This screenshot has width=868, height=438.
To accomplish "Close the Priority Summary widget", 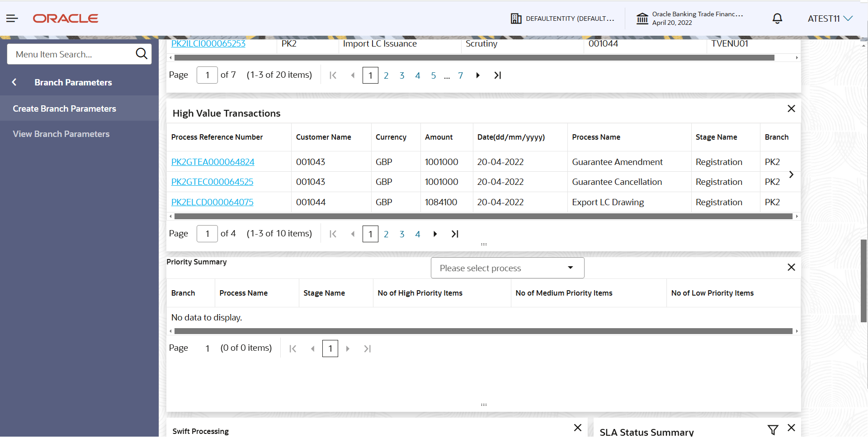I will tap(791, 267).
